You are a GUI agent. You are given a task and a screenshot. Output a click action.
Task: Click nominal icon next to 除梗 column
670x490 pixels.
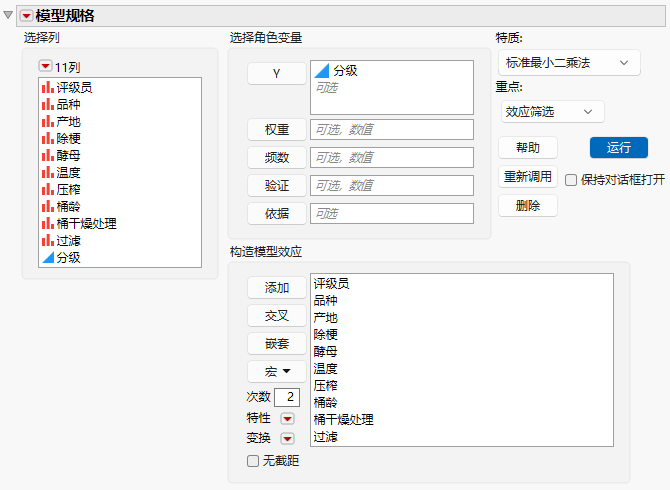pyautogui.click(x=48, y=138)
